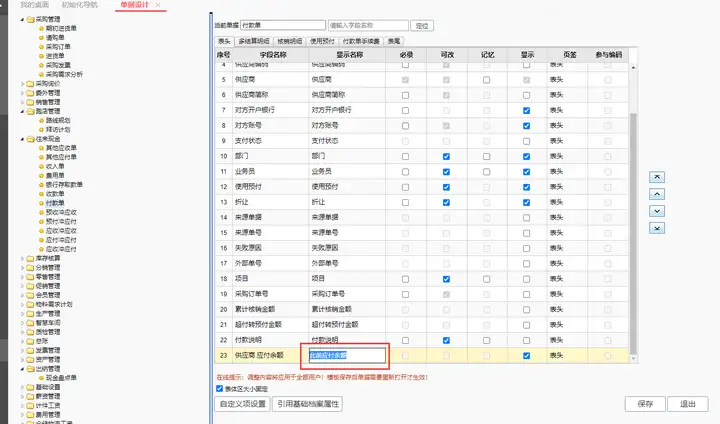Click the 自定义项设置 button
This screenshot has height=424, width=720.
coord(242,404)
